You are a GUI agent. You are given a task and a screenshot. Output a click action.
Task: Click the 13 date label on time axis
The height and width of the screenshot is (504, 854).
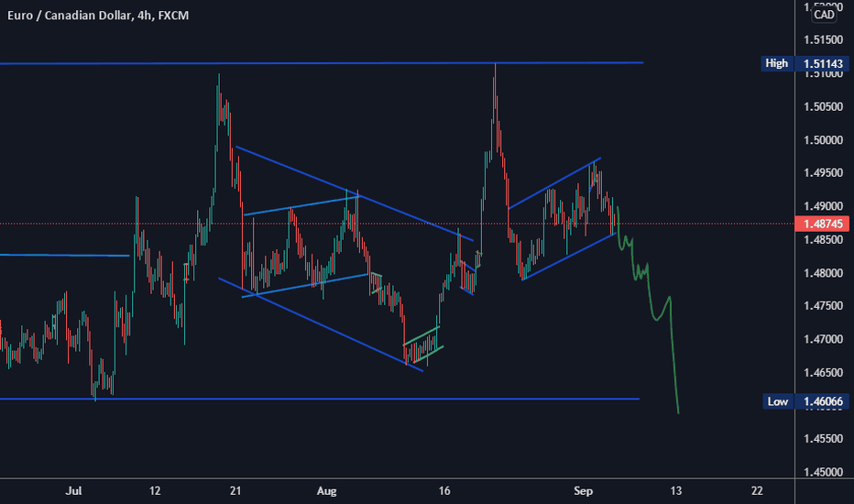tap(676, 491)
